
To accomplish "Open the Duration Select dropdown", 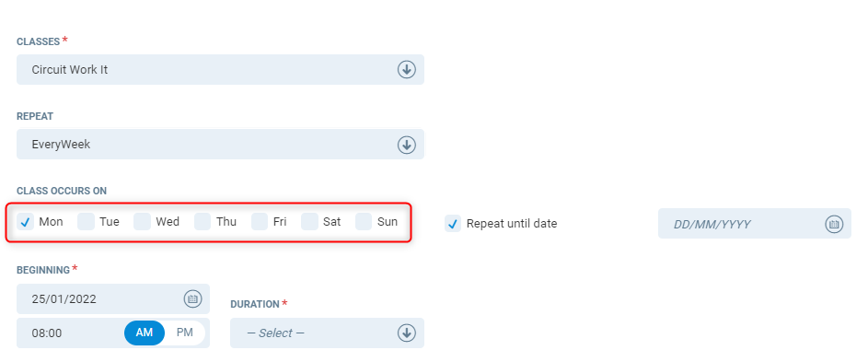I will 327,333.
